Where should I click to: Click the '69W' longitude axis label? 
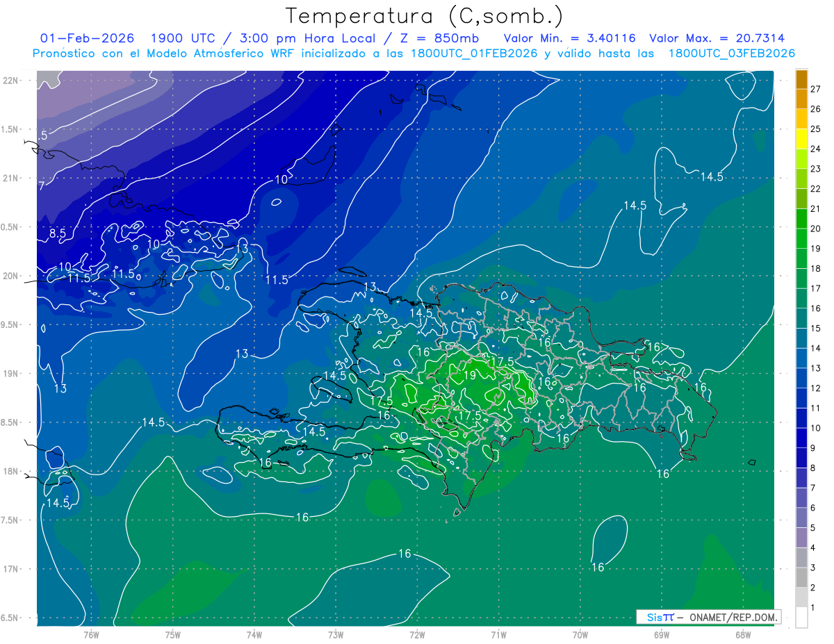[x=661, y=635]
